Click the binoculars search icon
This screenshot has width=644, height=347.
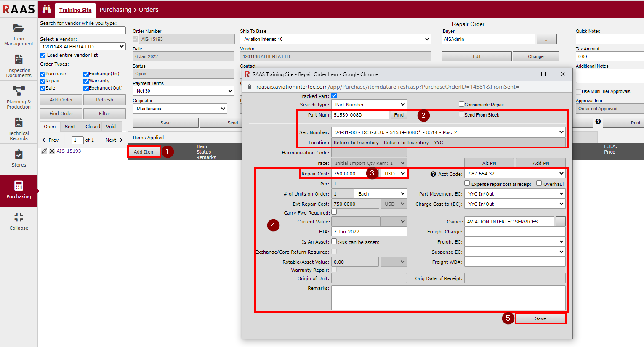coord(47,9)
